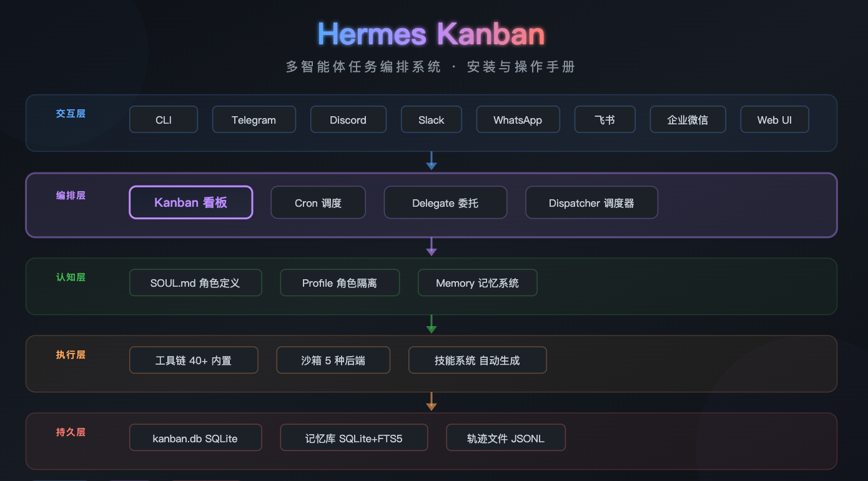Click 工具链 40+ 内置 box
This screenshot has height=481, width=868.
[x=193, y=360]
